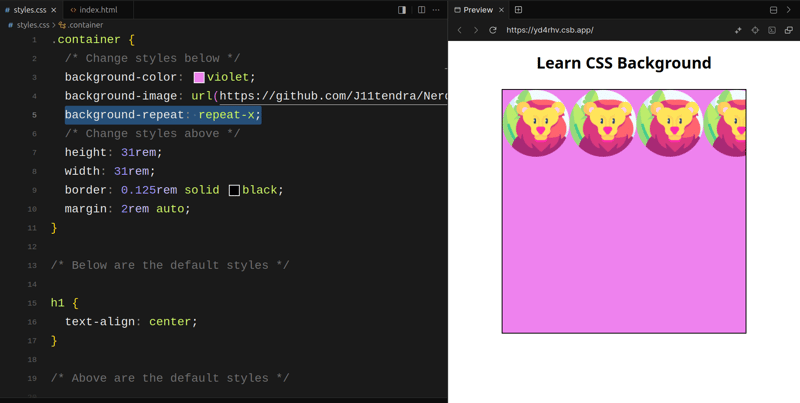Go back in the preview browser

pyautogui.click(x=460, y=30)
